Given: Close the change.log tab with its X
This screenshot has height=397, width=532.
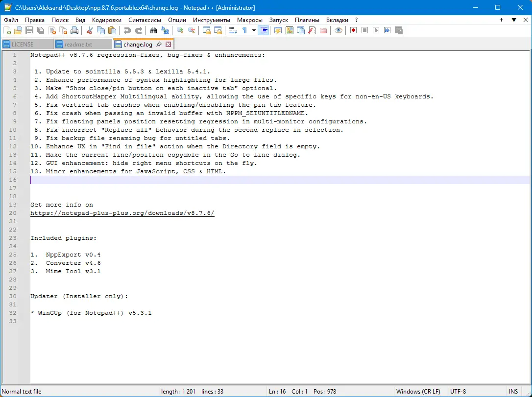Looking at the screenshot, I should coord(169,45).
